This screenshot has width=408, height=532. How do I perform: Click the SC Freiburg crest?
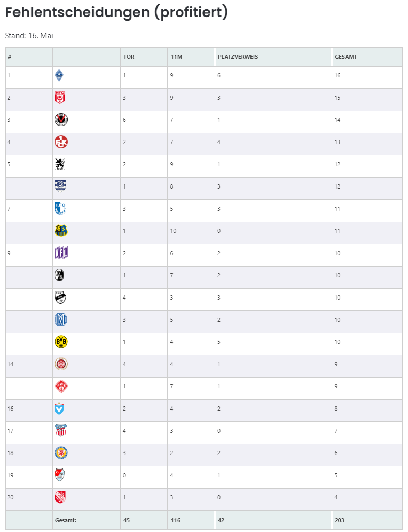point(59,275)
